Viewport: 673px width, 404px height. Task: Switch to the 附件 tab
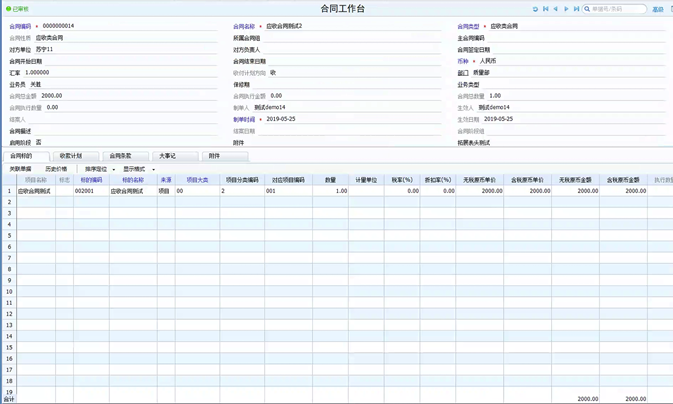click(x=225, y=156)
